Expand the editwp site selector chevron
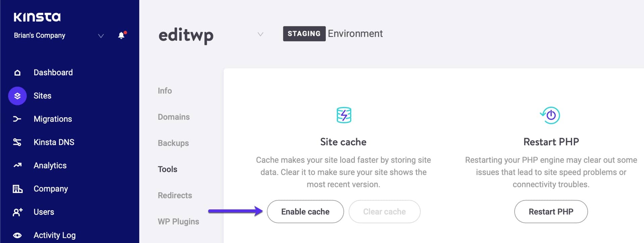The width and height of the screenshot is (644, 243). click(x=260, y=34)
